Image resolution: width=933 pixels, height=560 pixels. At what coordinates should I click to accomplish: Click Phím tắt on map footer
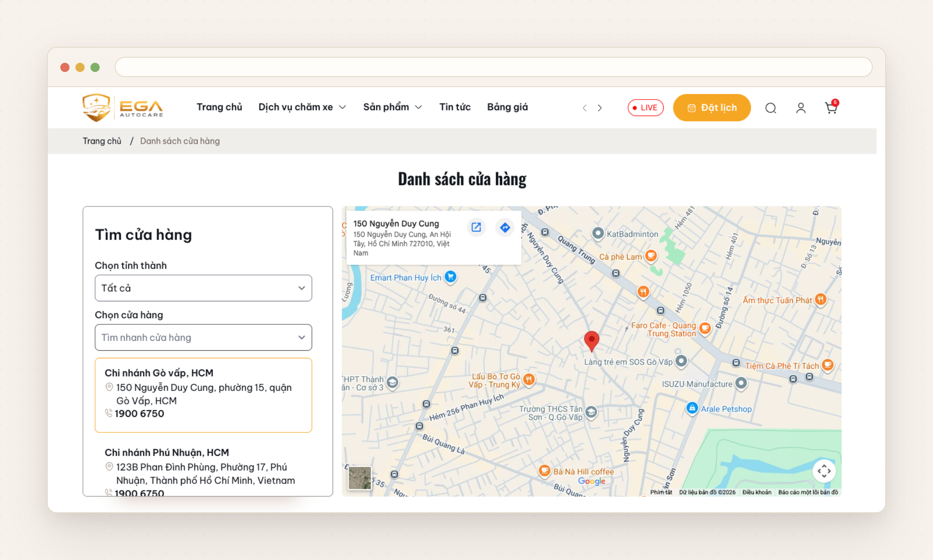pos(661,492)
